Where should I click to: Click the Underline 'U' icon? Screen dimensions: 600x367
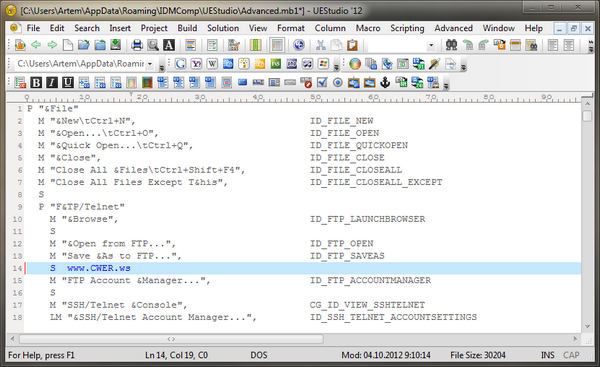68,82
